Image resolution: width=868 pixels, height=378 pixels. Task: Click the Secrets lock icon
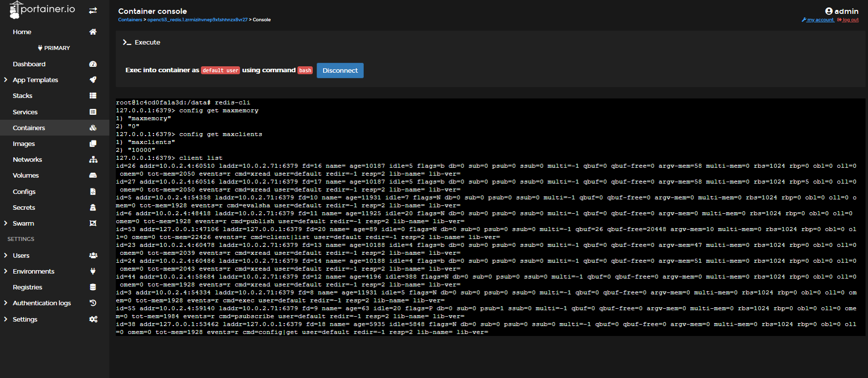[93, 207]
